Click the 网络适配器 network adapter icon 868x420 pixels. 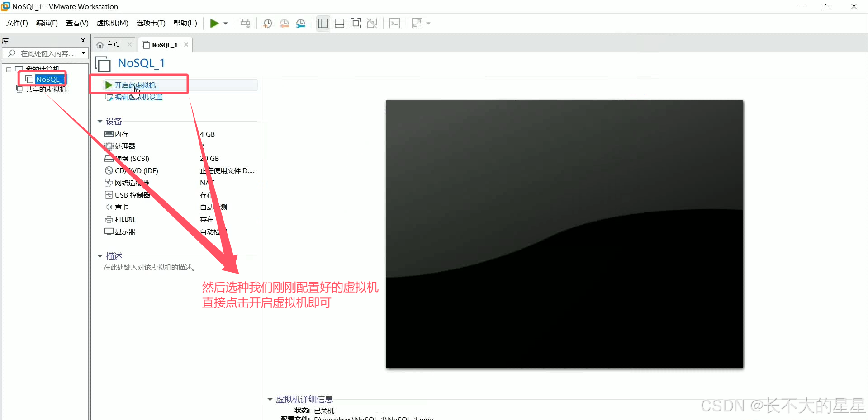(x=109, y=183)
